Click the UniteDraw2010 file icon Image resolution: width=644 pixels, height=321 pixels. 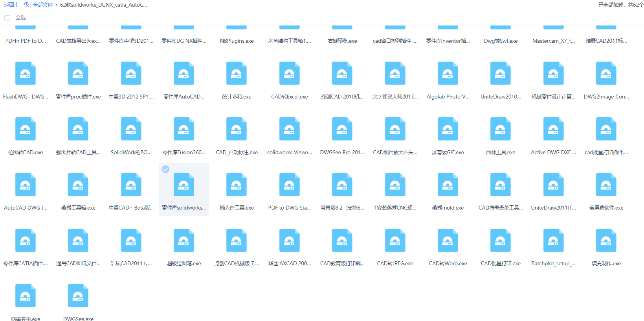[x=501, y=73]
